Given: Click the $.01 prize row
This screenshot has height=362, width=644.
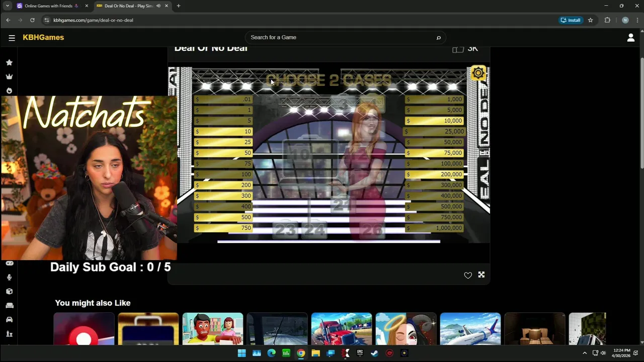Looking at the screenshot, I should click(223, 100).
